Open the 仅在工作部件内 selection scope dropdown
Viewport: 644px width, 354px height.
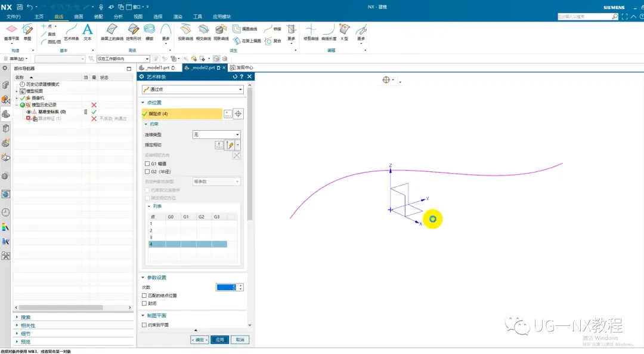tap(123, 59)
